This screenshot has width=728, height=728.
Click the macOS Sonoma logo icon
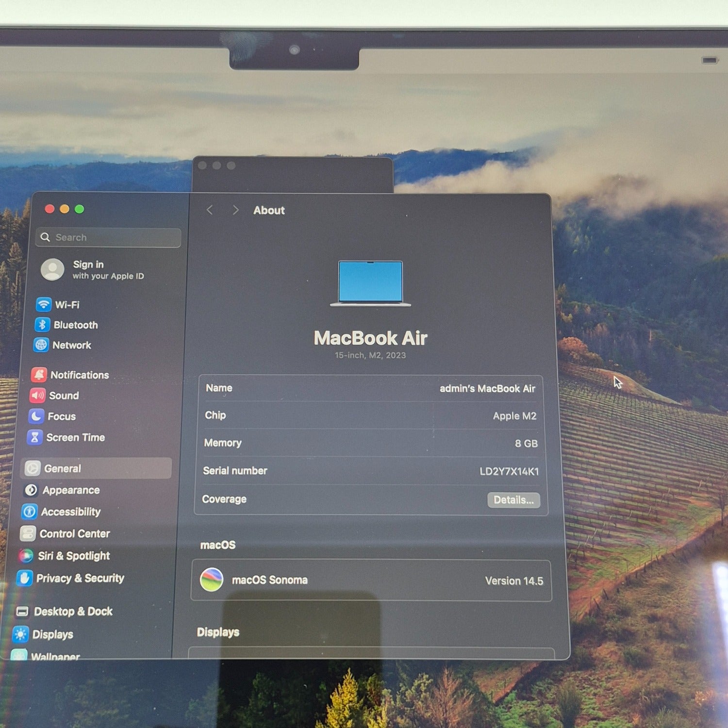[x=212, y=579]
